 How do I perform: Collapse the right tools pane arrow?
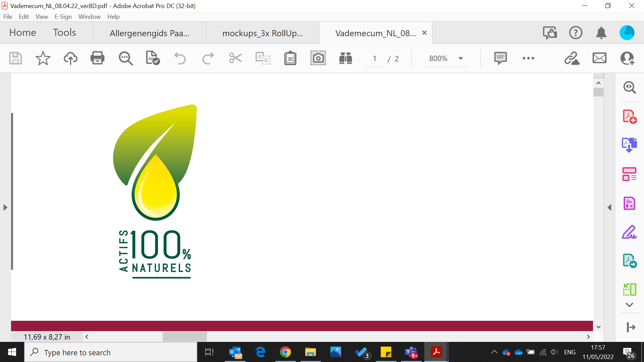(x=609, y=207)
